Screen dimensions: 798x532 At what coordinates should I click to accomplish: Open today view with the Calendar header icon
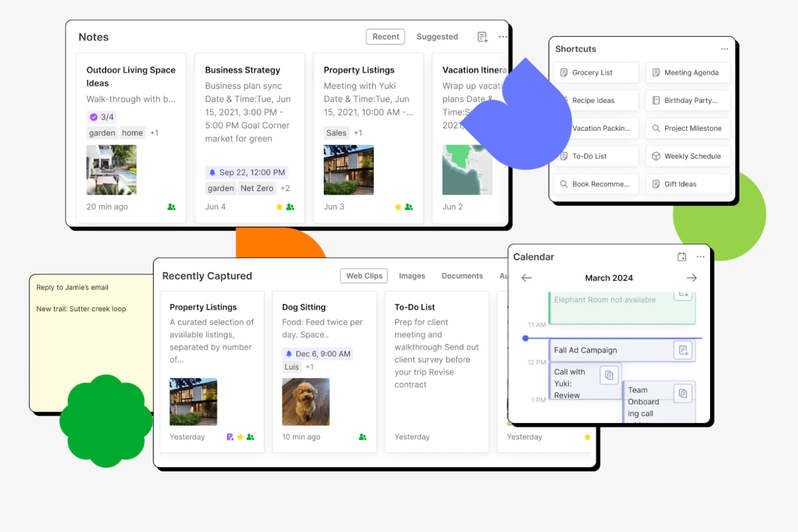coord(682,257)
